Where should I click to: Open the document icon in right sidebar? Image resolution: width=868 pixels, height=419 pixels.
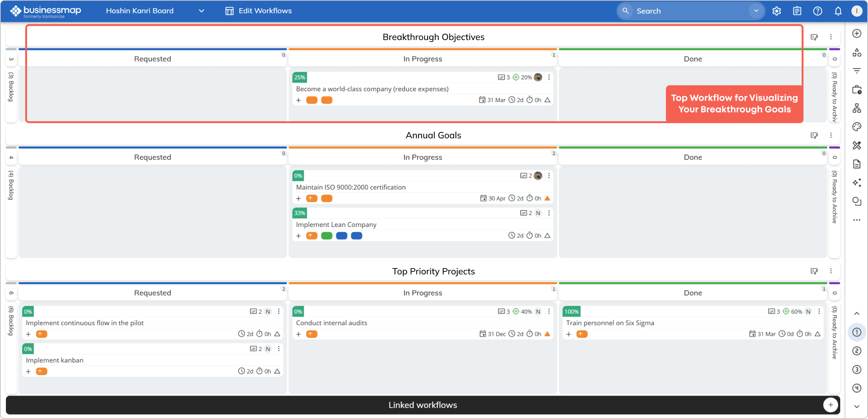[x=857, y=164]
